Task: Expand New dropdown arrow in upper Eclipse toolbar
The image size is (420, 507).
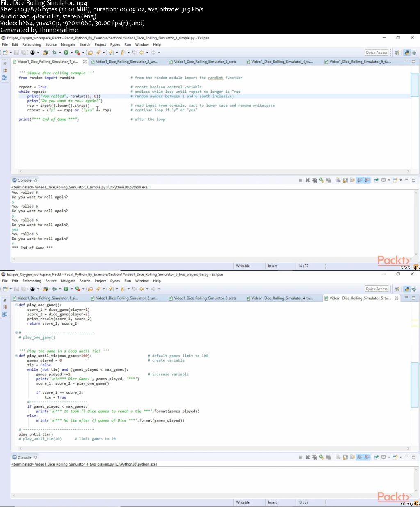Action: 11,53
